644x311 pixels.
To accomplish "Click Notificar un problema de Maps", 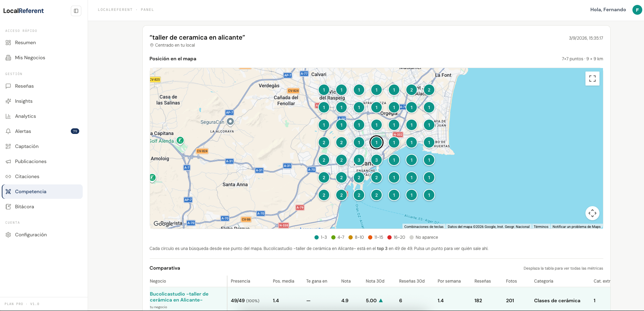I will 577,227.
